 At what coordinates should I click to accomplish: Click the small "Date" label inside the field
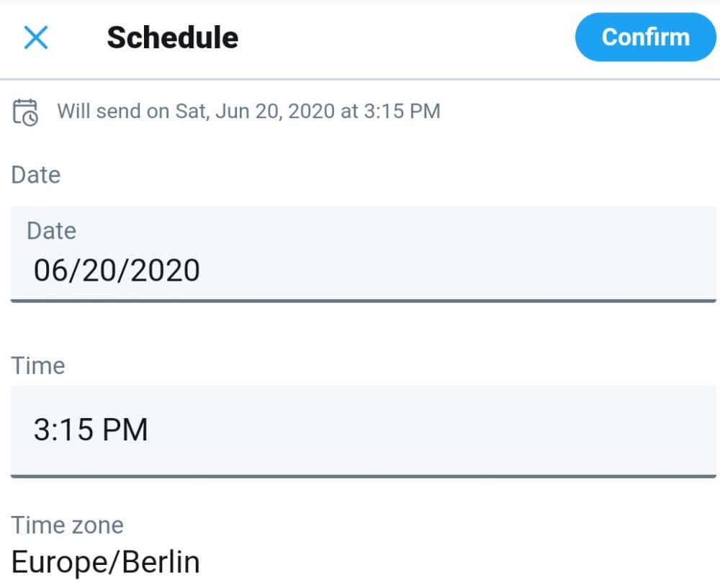point(51,231)
